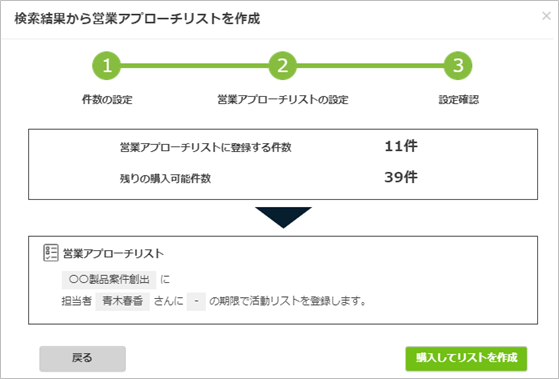
Task: Close the dialog with the X icon
Action: coord(546,16)
